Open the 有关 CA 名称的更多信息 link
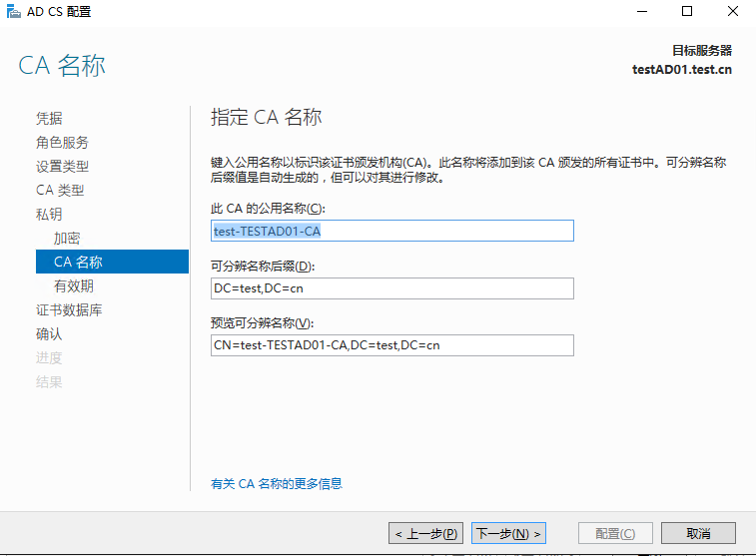The image size is (756, 556). 277,483
